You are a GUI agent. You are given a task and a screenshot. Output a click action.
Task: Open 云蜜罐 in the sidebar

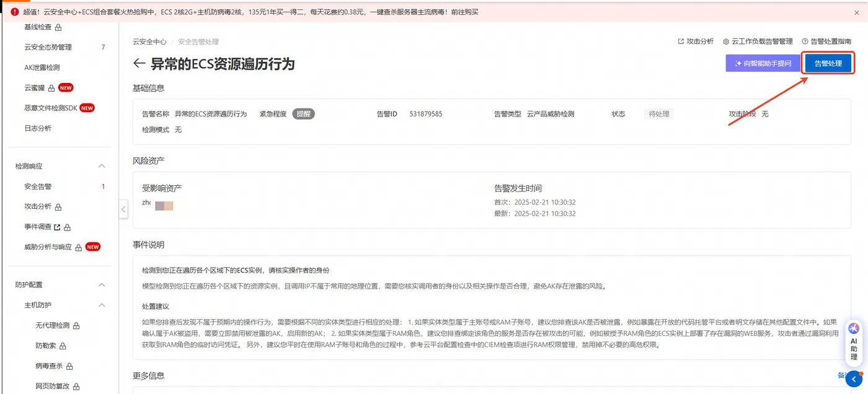pos(35,88)
